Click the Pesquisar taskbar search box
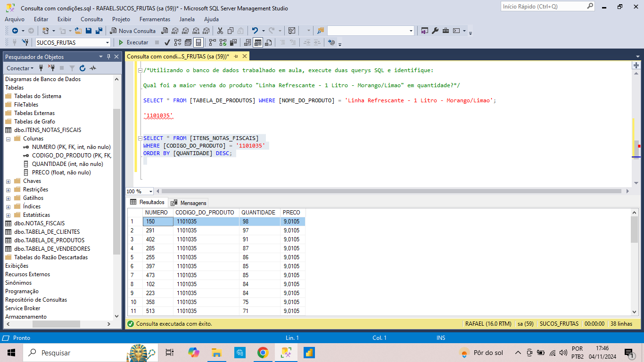This screenshot has height=362, width=644. 90,353
